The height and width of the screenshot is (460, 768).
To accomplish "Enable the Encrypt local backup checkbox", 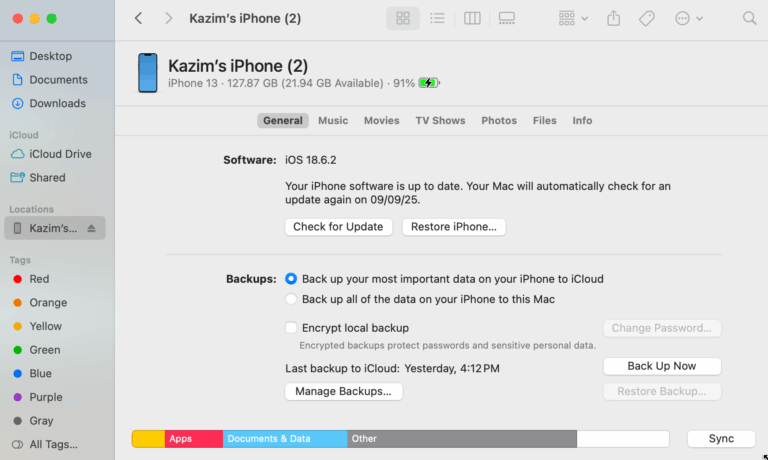I will pyautogui.click(x=291, y=328).
